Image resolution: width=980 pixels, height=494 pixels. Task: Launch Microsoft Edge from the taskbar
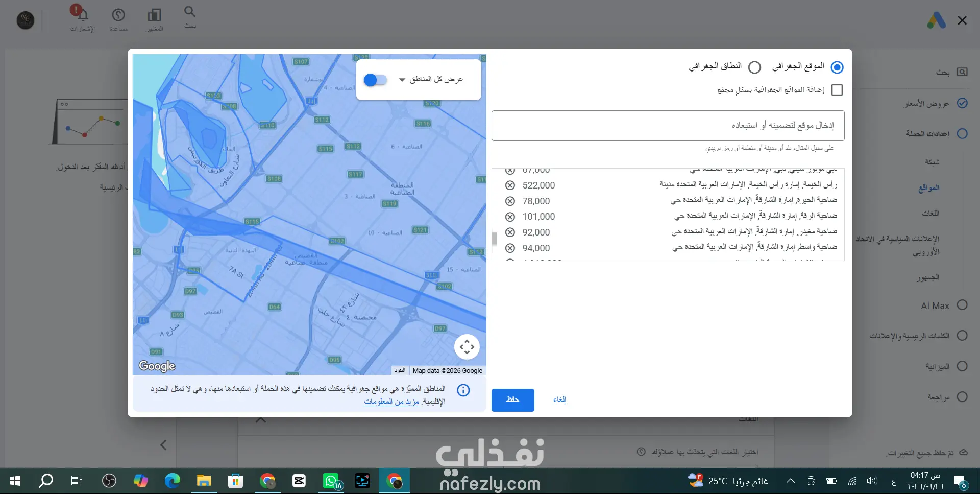point(173,481)
